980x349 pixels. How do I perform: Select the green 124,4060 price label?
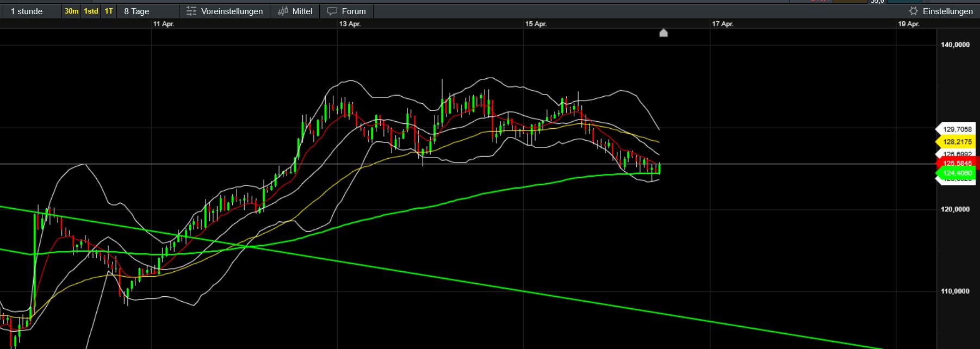[956, 173]
